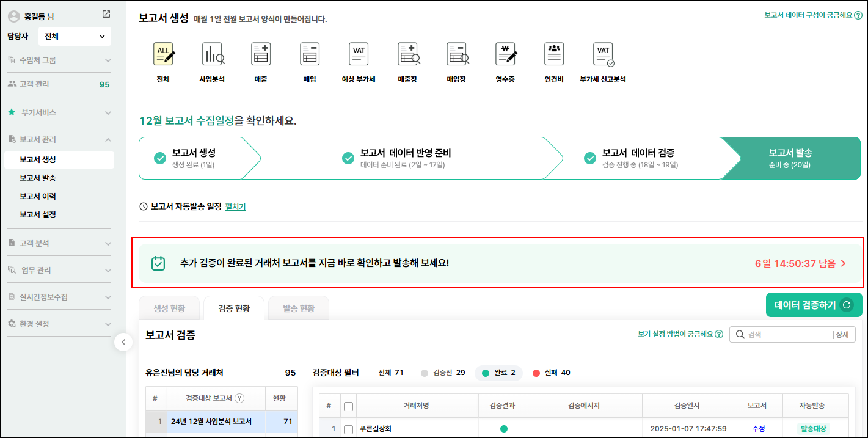The width and height of the screenshot is (868, 438).
Task: Open the 담당자 전체 dropdown
Action: click(x=75, y=37)
